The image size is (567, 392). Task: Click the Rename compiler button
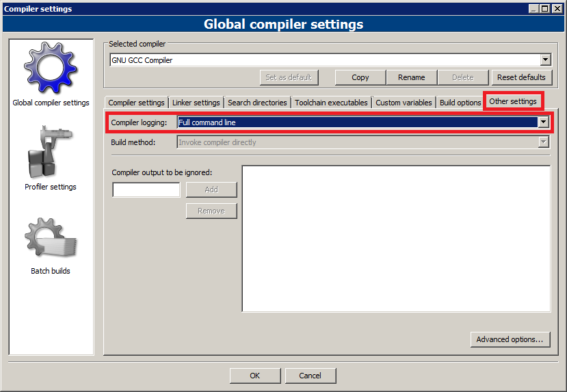coord(411,77)
